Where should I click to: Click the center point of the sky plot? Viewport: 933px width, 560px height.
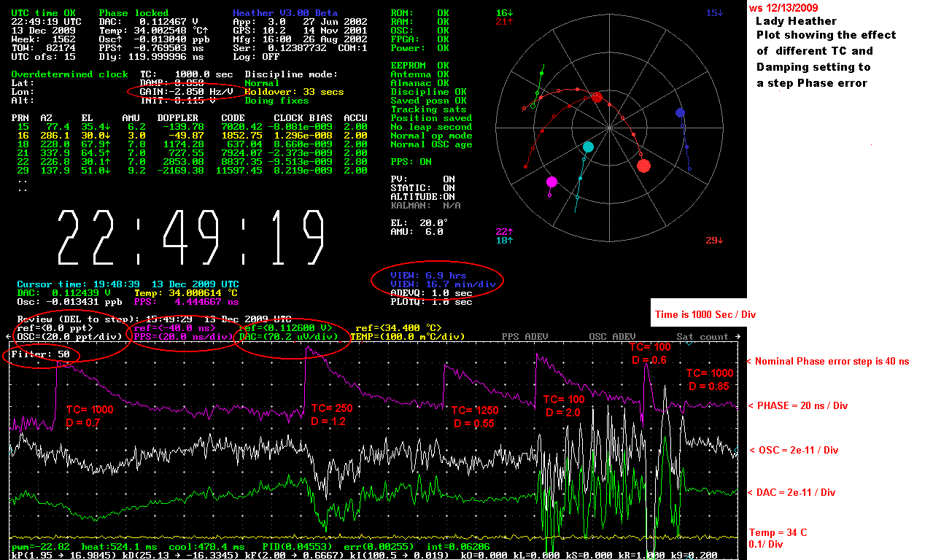click(x=609, y=127)
